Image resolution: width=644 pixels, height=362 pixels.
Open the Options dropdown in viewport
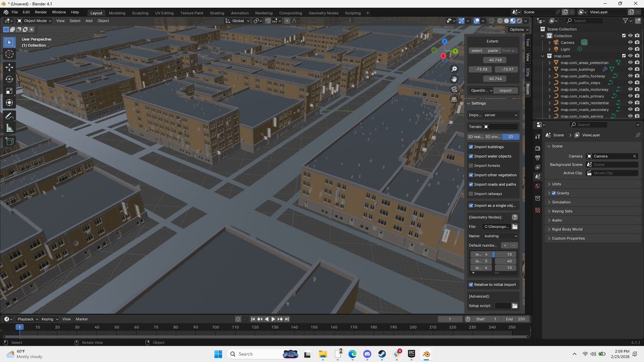pyautogui.click(x=518, y=29)
